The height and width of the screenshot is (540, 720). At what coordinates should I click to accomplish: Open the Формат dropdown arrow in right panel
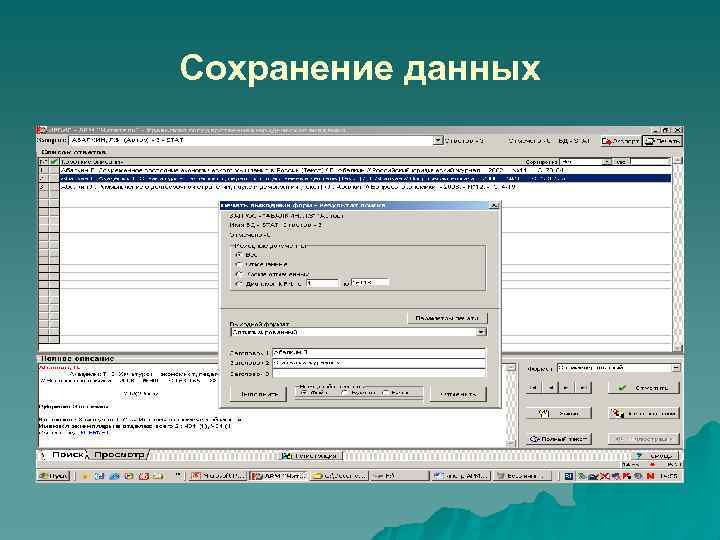675,368
